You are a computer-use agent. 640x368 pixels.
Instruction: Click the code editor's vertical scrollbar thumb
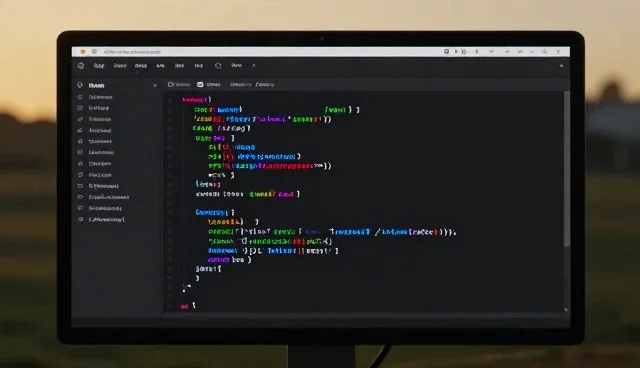click(x=567, y=169)
